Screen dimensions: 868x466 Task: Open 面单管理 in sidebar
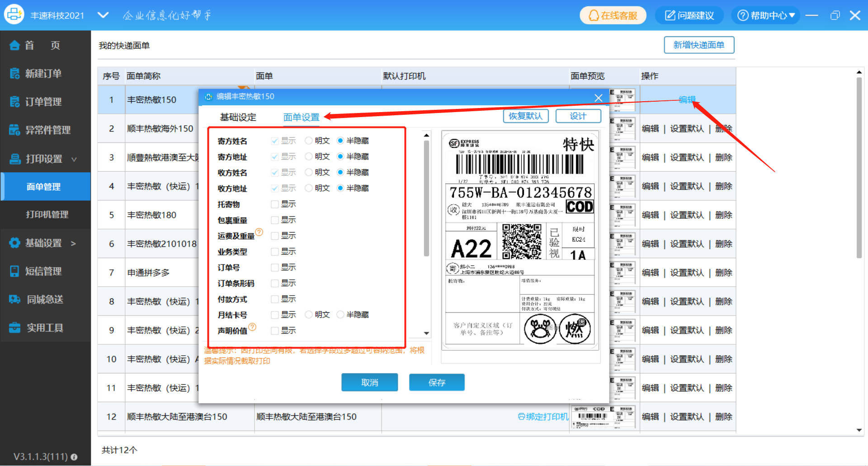click(45, 186)
